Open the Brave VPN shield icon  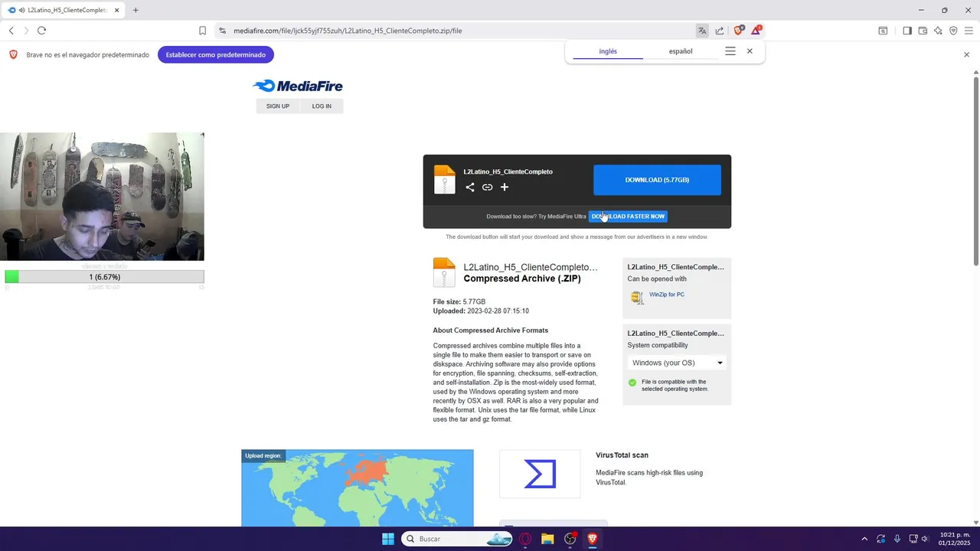coord(953,31)
